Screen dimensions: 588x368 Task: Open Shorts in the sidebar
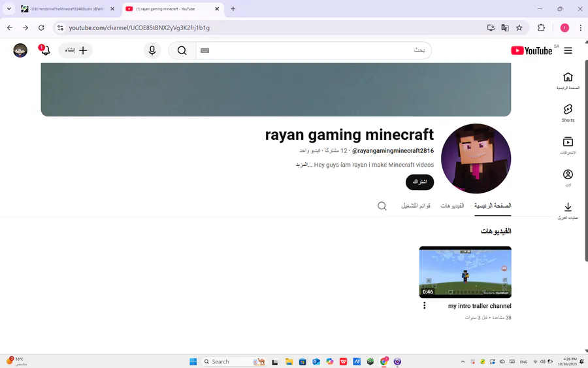click(568, 113)
